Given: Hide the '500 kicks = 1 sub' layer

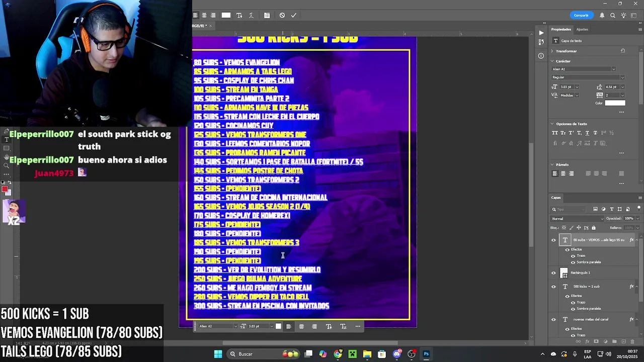Looking at the screenshot, I should pyautogui.click(x=554, y=287).
